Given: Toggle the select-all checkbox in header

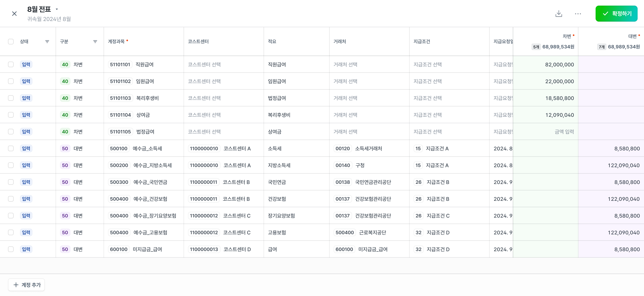Looking at the screenshot, I should [x=11, y=42].
